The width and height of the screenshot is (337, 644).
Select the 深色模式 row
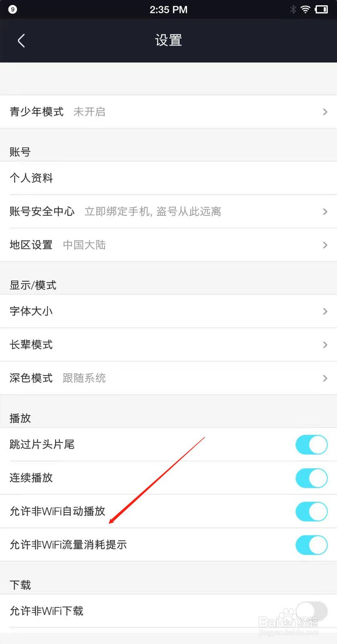168,378
